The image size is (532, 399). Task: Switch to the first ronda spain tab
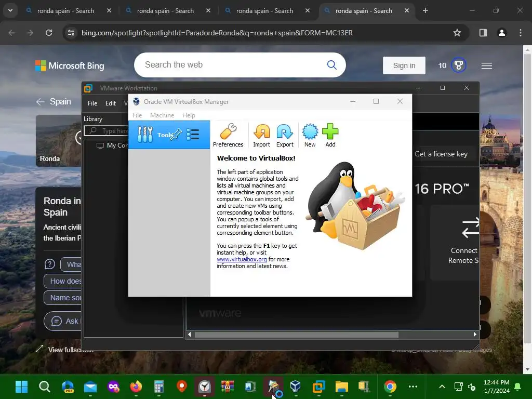click(65, 11)
